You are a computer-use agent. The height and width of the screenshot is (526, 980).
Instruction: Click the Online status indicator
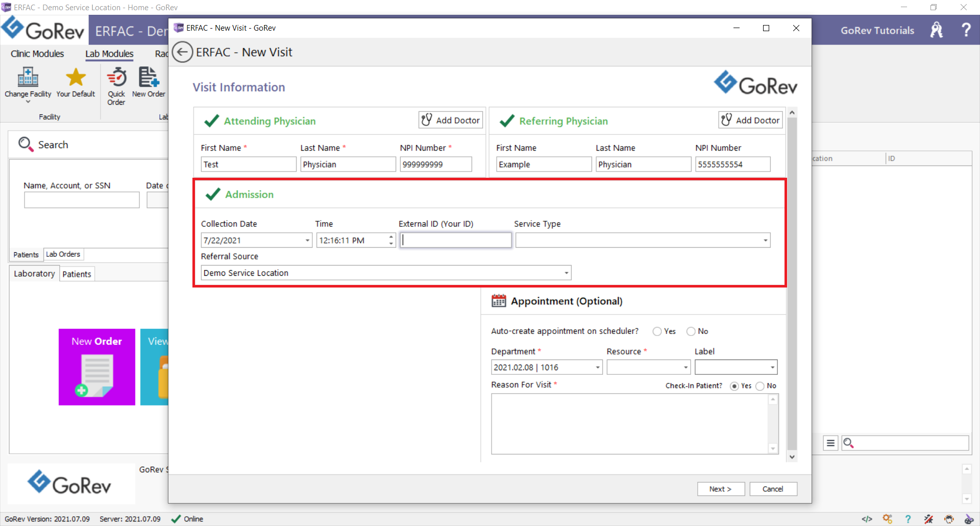[x=187, y=519]
